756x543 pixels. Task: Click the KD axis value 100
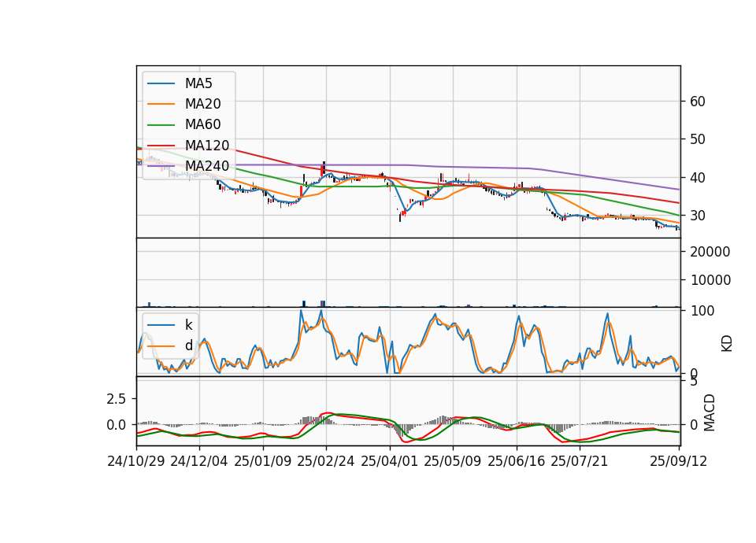(702, 311)
